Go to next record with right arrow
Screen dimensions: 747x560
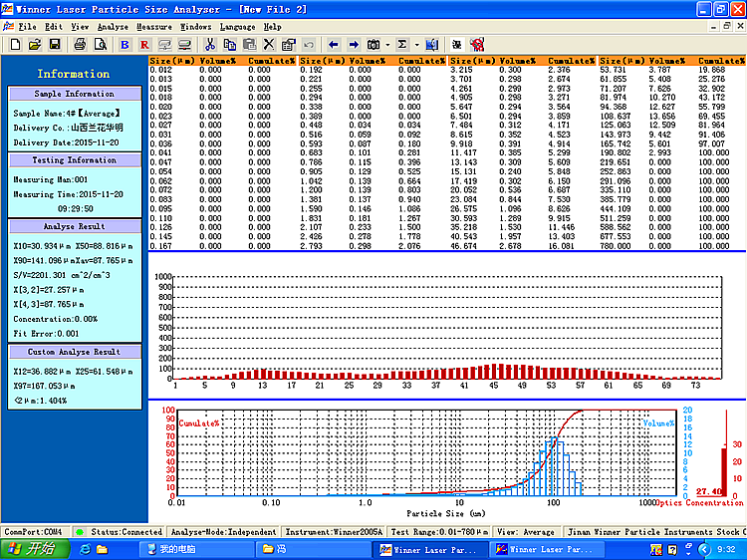(354, 45)
